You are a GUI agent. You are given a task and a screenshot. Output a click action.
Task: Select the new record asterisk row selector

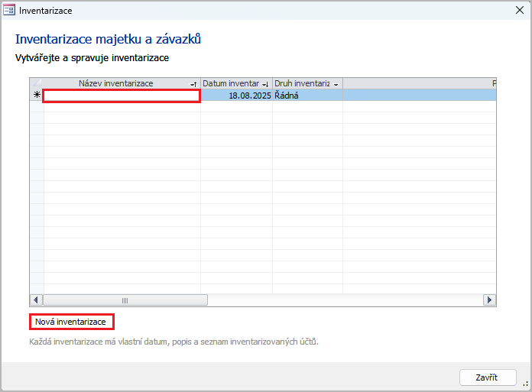pos(37,96)
